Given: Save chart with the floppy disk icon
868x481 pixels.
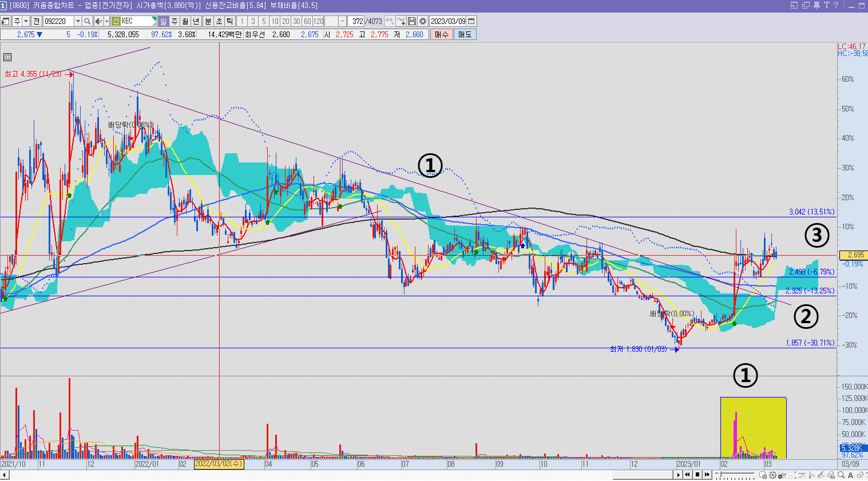Looking at the screenshot, I should tap(412, 21).
